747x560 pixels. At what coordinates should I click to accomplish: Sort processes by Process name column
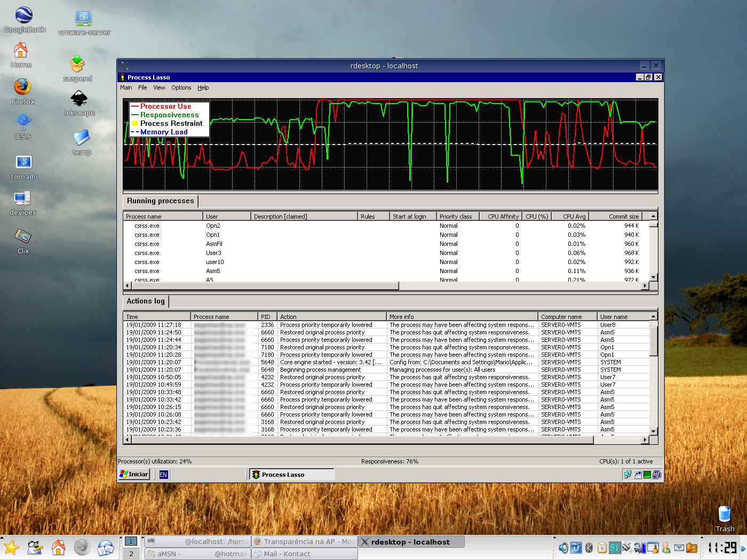(x=163, y=217)
